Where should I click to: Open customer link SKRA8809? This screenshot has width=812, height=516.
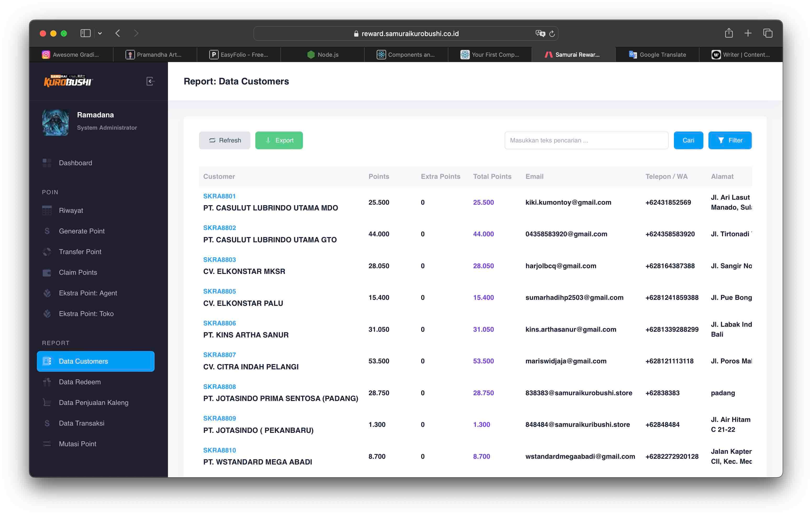219,418
